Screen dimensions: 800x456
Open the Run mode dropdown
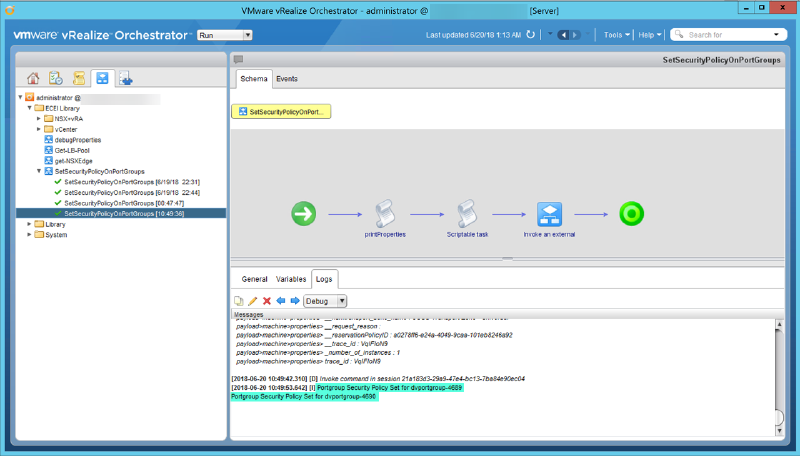click(x=247, y=35)
